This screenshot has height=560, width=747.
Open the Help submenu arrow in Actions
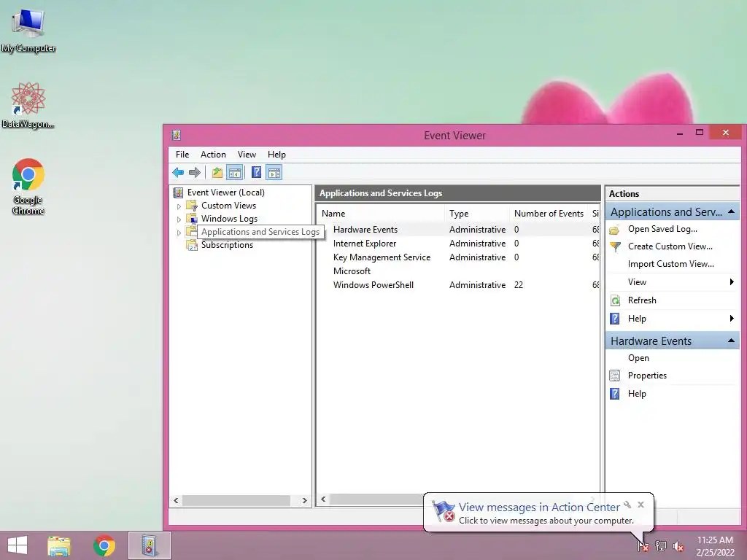[x=732, y=318]
